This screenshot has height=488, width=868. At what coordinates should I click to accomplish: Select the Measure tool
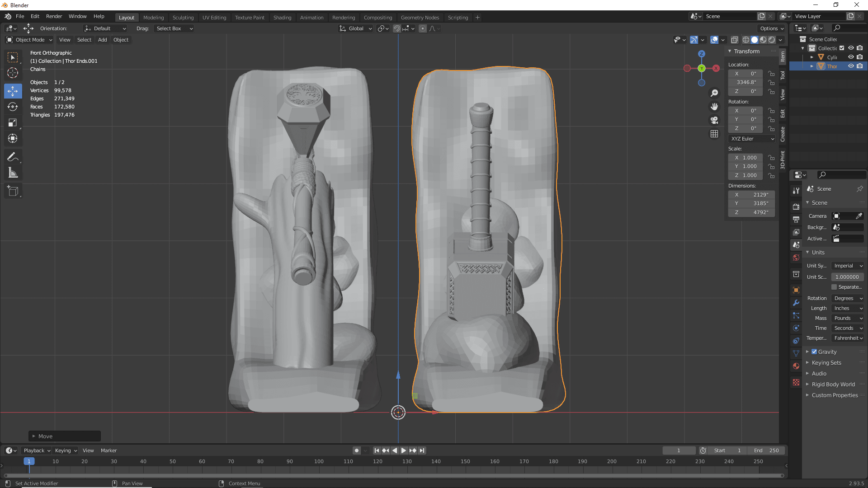coord(13,173)
